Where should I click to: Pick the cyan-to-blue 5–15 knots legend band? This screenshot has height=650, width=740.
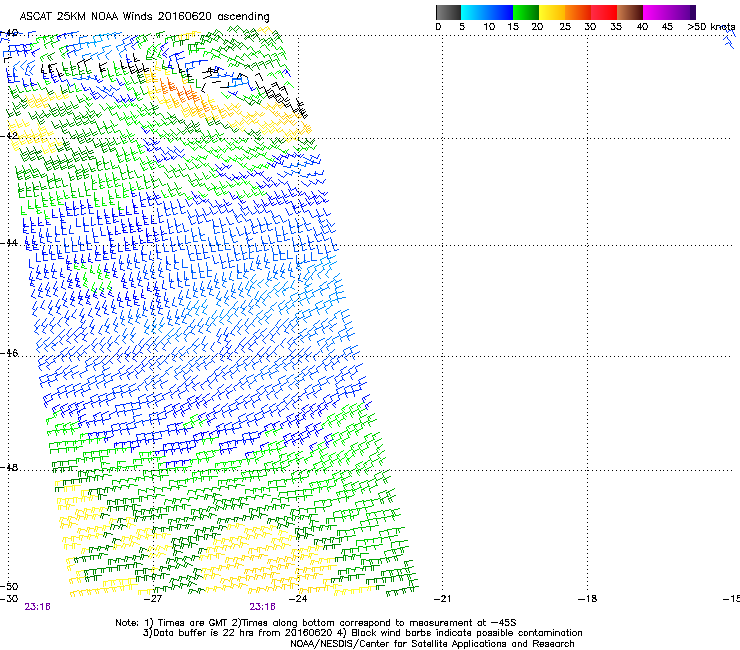click(487, 12)
